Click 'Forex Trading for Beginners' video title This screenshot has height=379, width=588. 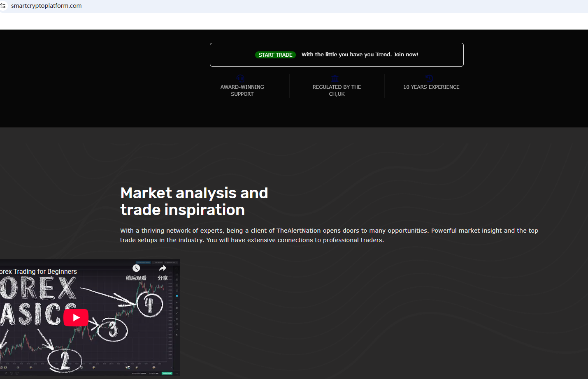click(x=39, y=271)
